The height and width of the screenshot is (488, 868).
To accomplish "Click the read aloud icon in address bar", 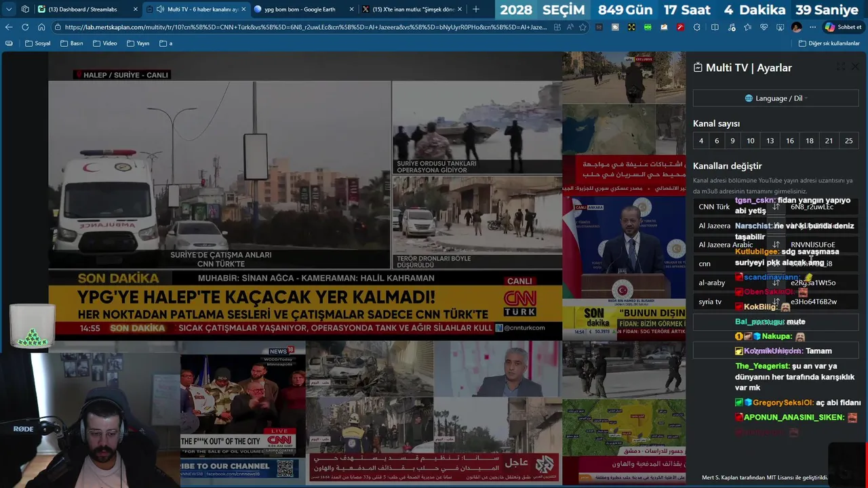I will [570, 27].
